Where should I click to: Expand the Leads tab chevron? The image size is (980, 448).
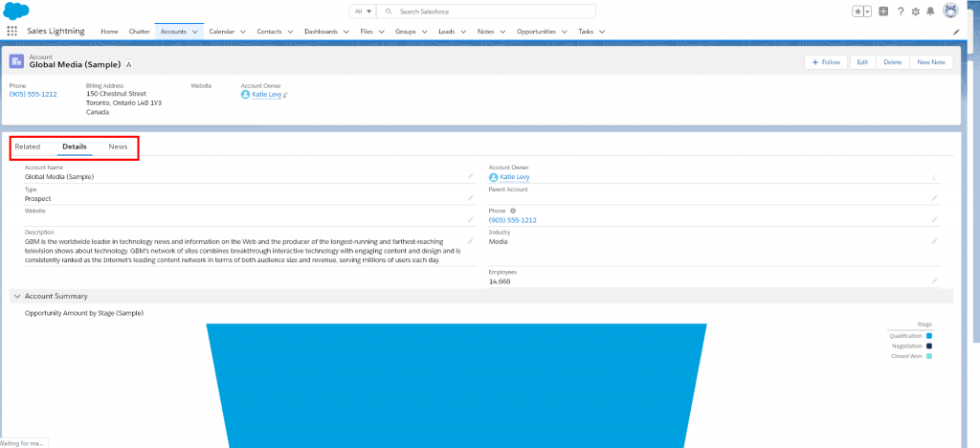coord(463,32)
